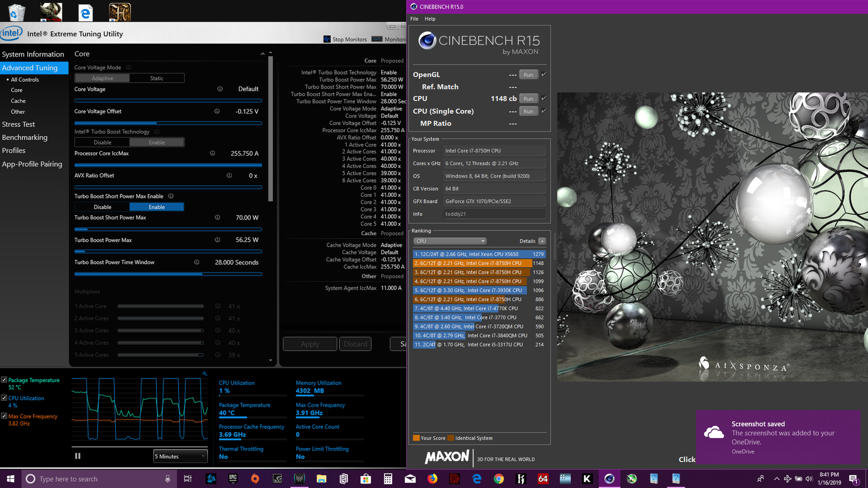Open the Heroes game desktop shortcut
This screenshot has width=868, height=488.
click(120, 12)
